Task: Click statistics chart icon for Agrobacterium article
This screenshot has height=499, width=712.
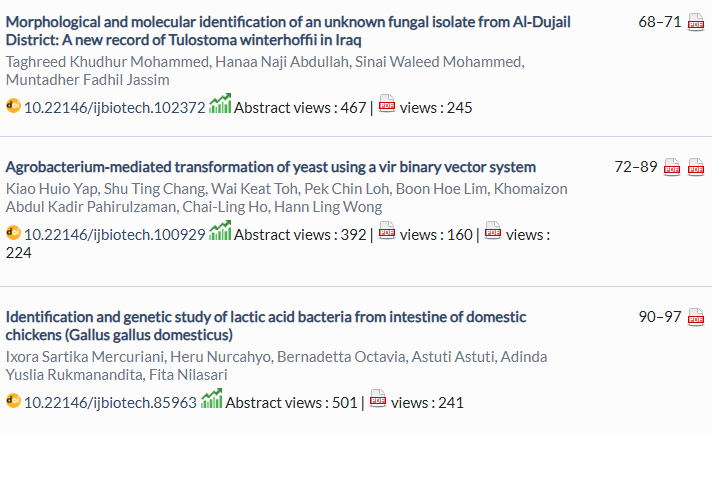Action: pos(220,230)
